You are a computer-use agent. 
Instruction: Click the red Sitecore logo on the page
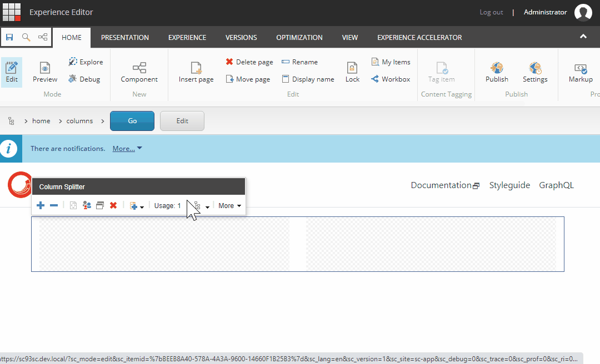(20, 185)
